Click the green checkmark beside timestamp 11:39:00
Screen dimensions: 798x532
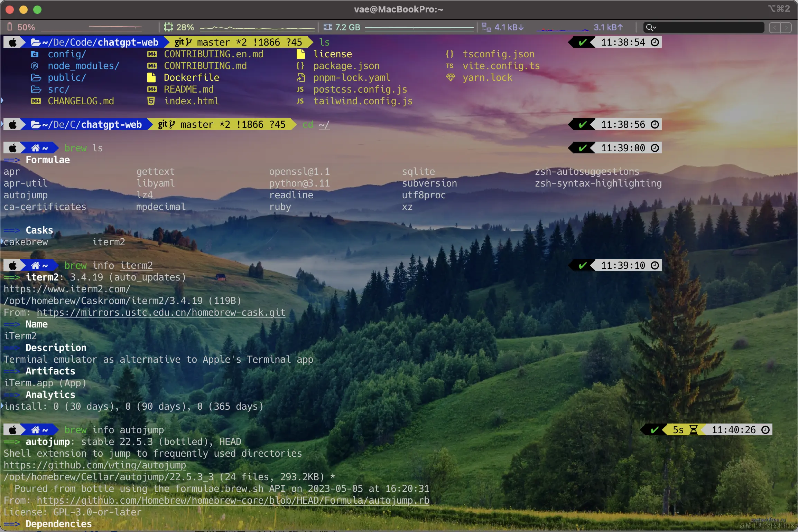pos(582,148)
